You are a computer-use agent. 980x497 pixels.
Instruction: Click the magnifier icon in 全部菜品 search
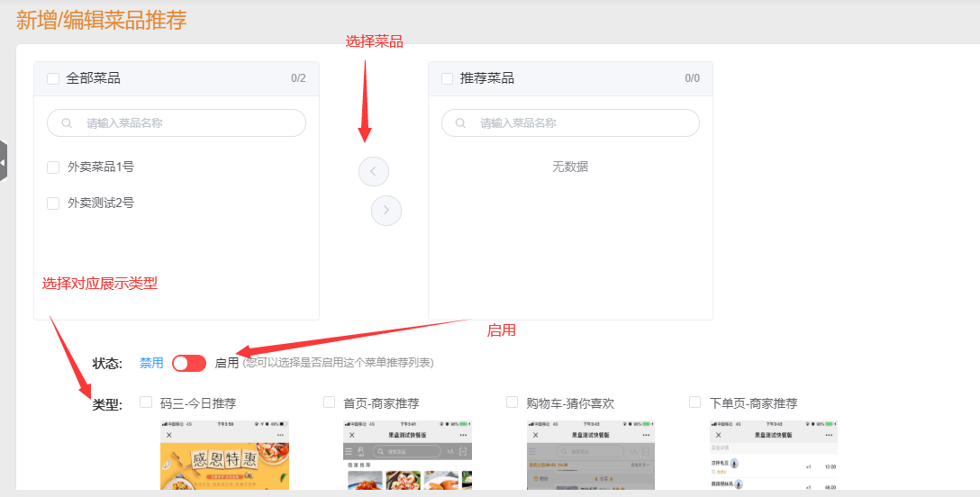(67, 123)
